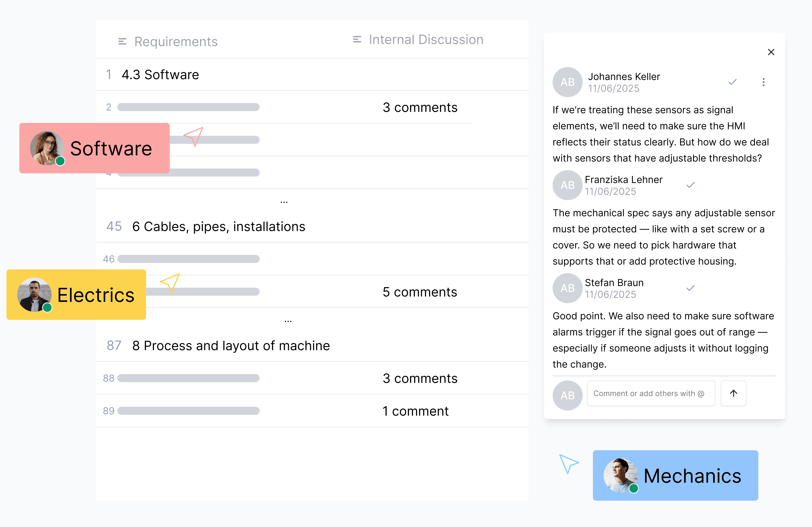Select the Requirements column header
This screenshot has height=527, width=812.
coord(176,42)
